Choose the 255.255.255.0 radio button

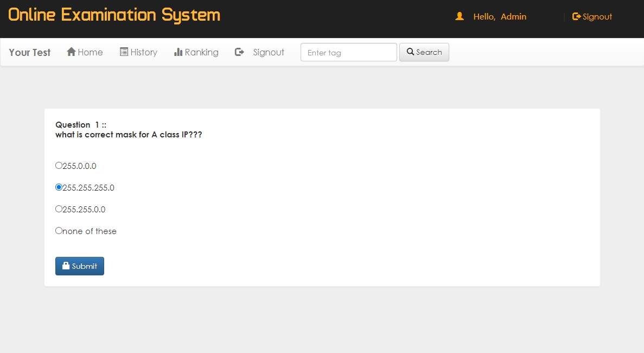tap(59, 187)
